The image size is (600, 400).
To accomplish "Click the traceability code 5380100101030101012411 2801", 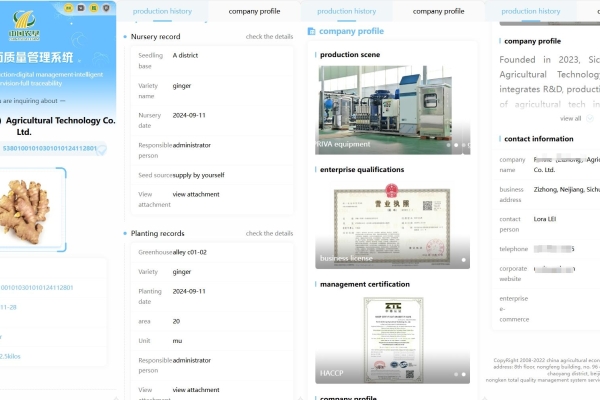I will (x=50, y=149).
